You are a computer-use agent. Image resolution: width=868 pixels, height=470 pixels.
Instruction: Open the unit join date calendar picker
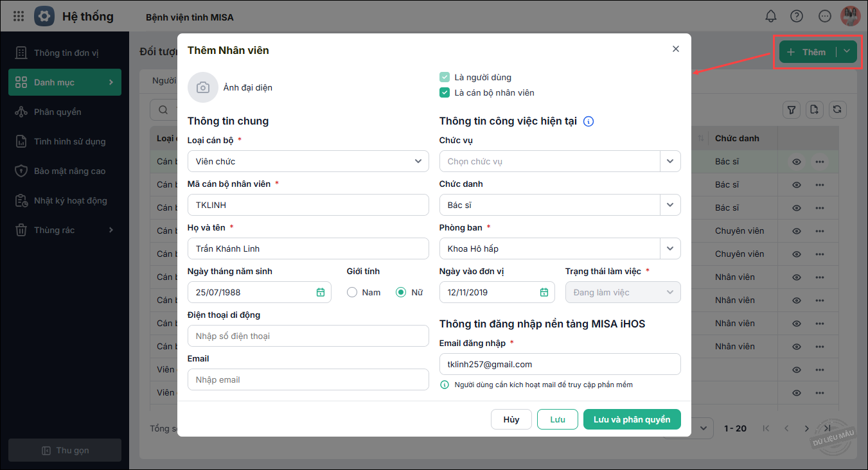544,292
